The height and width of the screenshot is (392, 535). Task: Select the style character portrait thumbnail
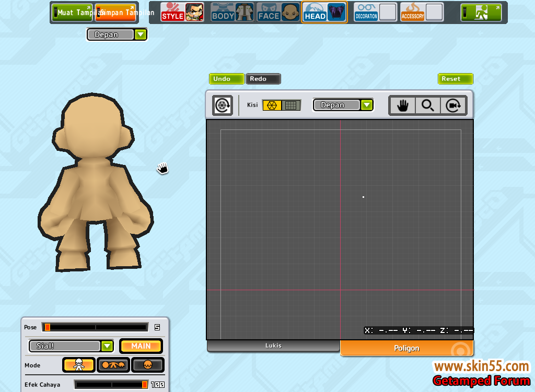point(194,13)
